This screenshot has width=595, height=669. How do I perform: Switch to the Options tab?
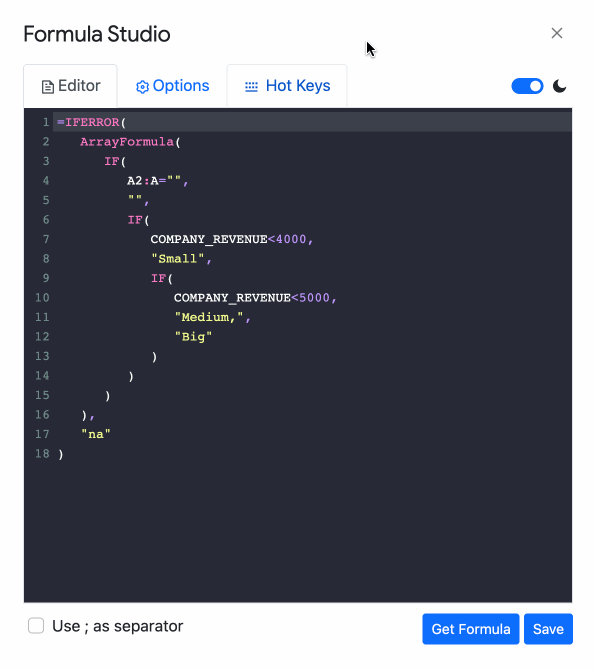click(172, 86)
